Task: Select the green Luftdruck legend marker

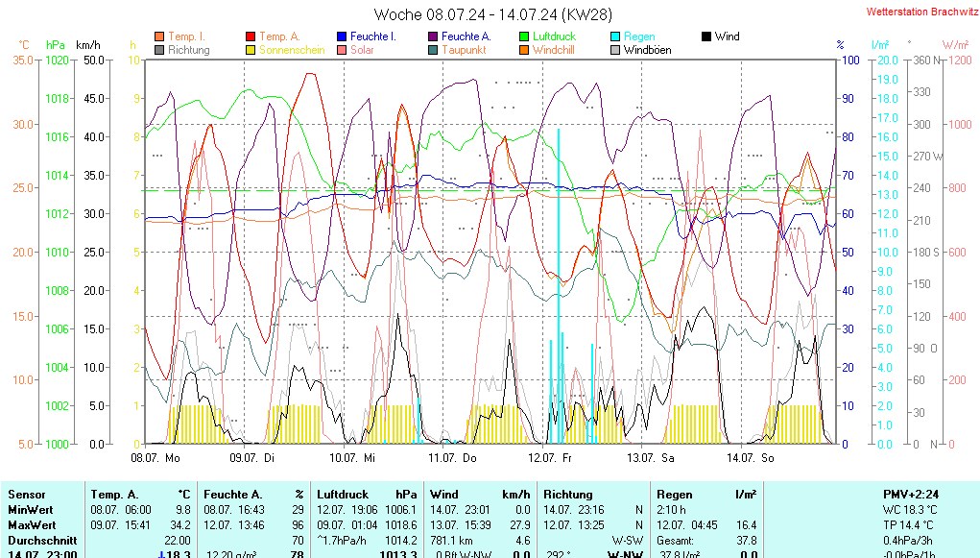Action: click(x=525, y=36)
